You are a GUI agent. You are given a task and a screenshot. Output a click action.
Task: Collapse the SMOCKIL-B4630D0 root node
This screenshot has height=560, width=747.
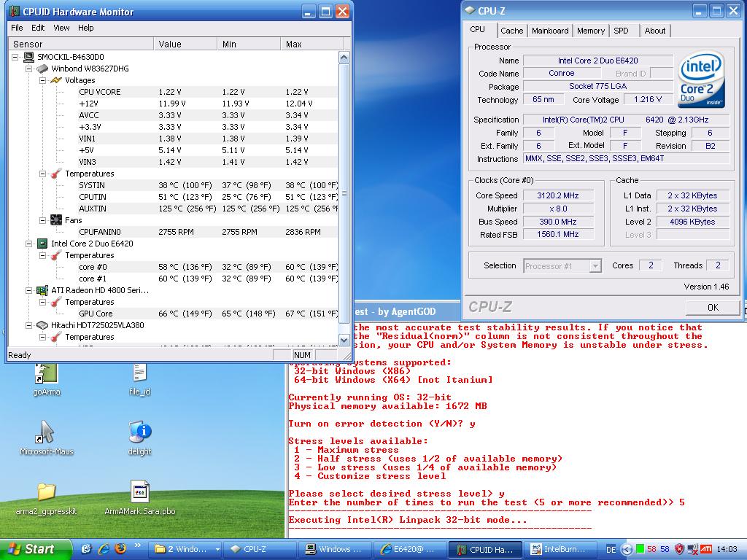tap(15, 57)
